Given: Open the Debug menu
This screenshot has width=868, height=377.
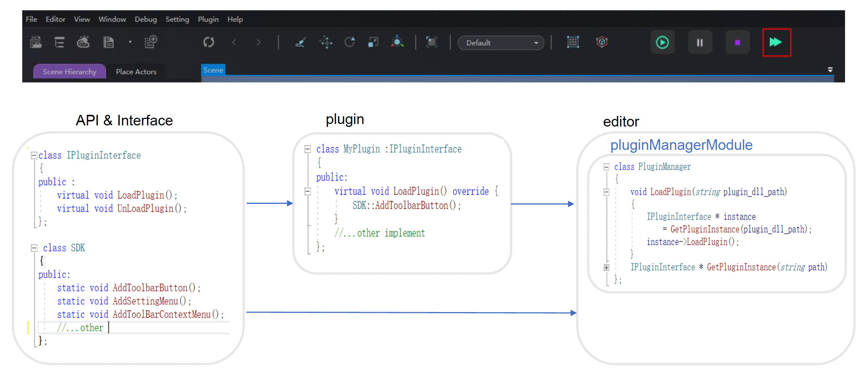Looking at the screenshot, I should (145, 19).
